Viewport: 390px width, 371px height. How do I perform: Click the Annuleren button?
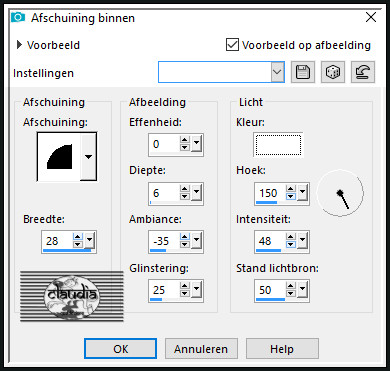(201, 349)
